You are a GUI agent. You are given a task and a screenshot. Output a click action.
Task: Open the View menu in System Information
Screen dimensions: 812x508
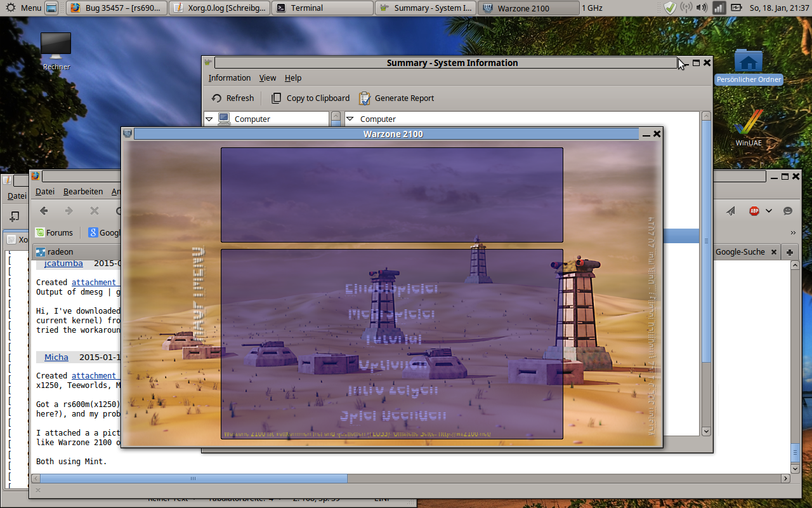(267, 78)
